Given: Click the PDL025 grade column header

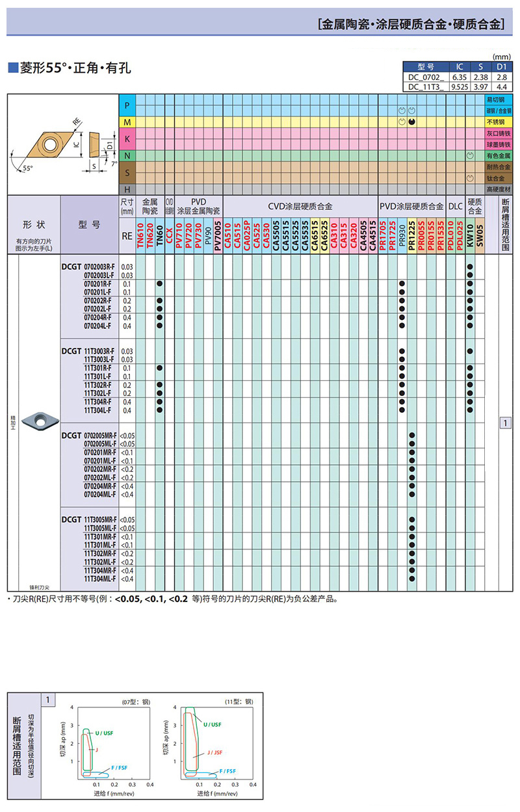Looking at the screenshot, I should (460, 235).
